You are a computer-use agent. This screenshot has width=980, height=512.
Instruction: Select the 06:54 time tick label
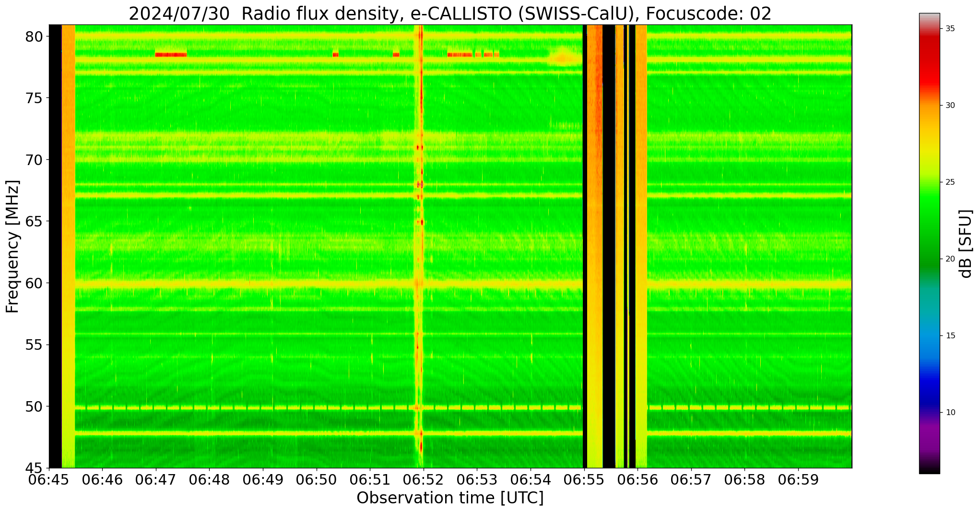[530, 479]
